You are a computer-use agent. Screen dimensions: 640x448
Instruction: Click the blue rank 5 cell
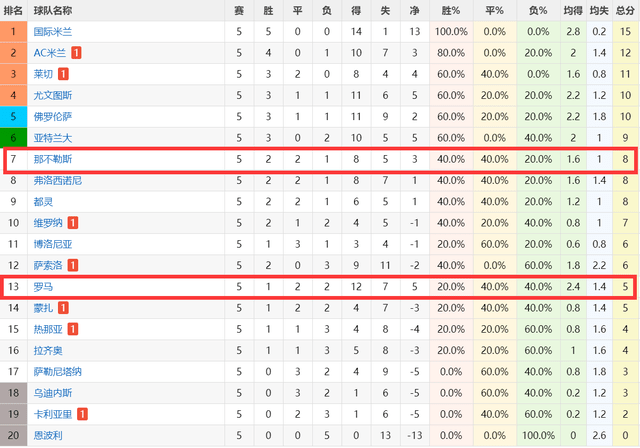pyautogui.click(x=13, y=117)
